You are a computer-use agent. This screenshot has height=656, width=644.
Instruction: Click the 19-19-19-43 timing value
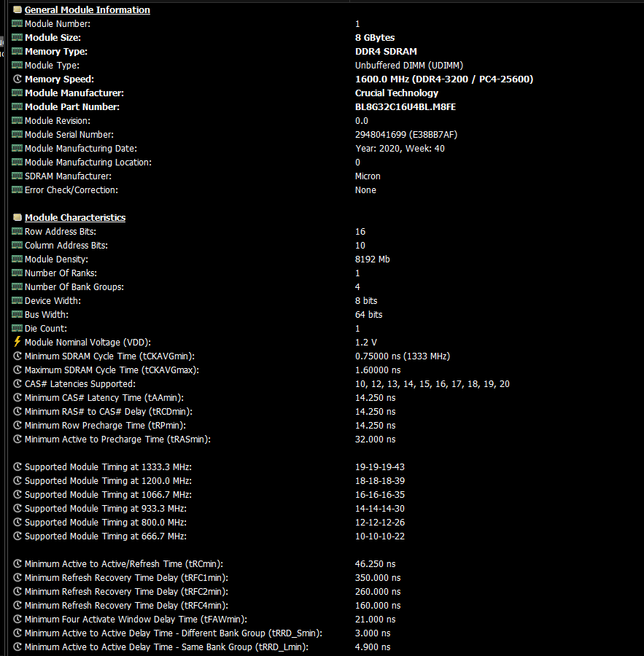[x=380, y=467]
